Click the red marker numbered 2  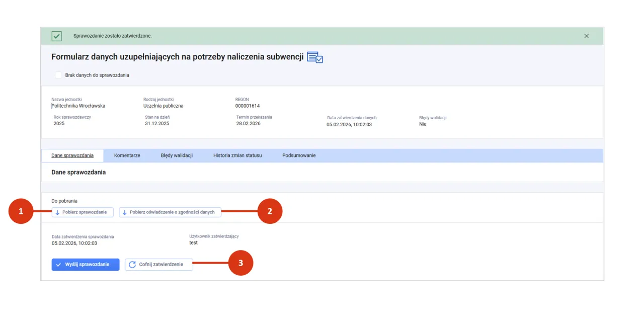tap(270, 212)
